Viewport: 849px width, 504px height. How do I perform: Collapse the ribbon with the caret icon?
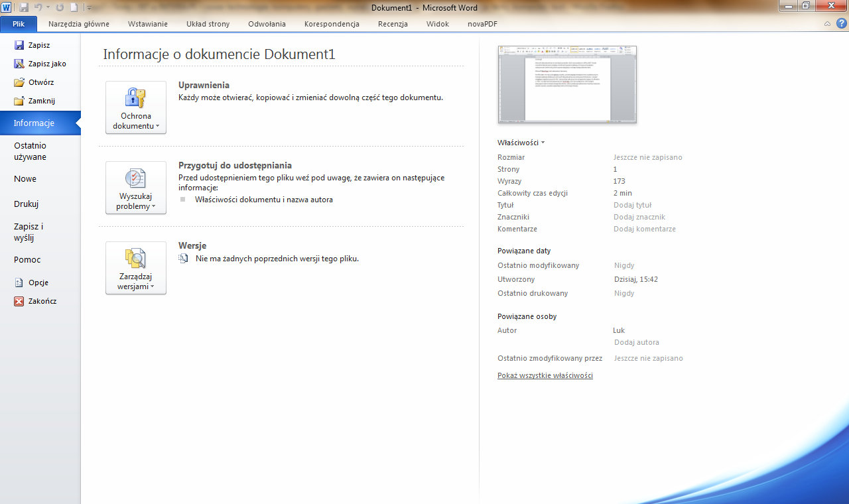pyautogui.click(x=827, y=23)
